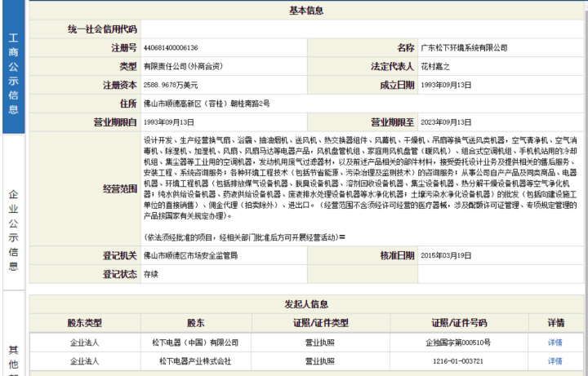Screen dimensions: 588x376
Task: Click the 详情 column header
Action: pyautogui.click(x=556, y=323)
